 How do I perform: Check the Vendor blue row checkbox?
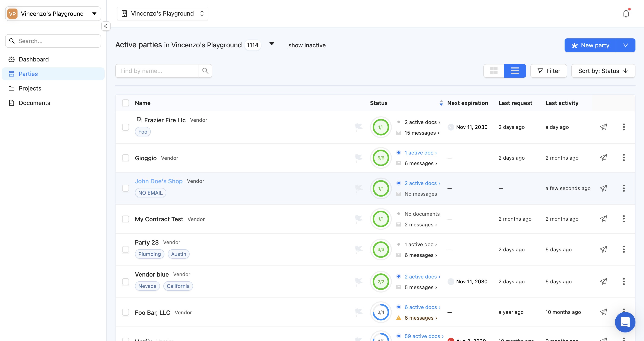click(x=126, y=281)
